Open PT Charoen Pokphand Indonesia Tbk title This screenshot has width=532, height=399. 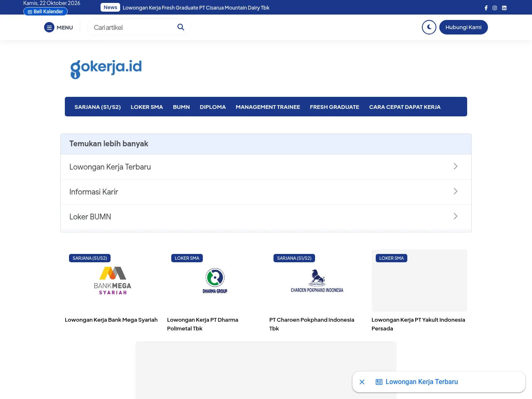tap(312, 324)
